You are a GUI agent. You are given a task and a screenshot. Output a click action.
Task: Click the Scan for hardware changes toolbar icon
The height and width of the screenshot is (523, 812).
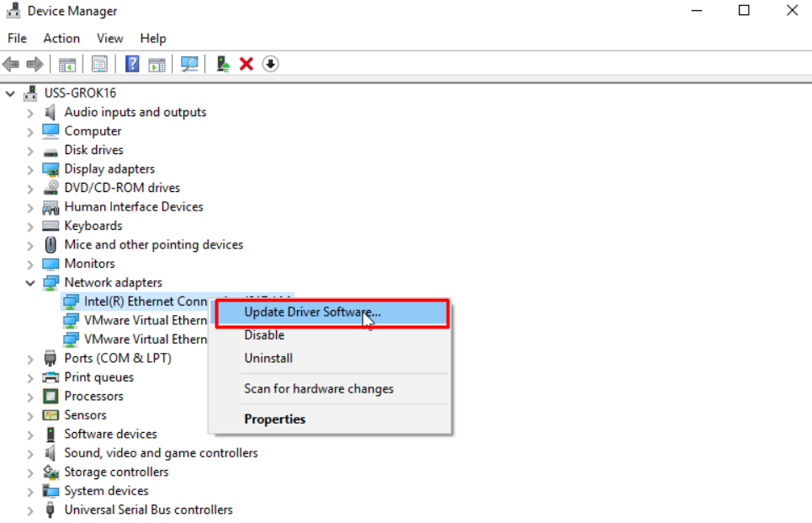[x=190, y=64]
